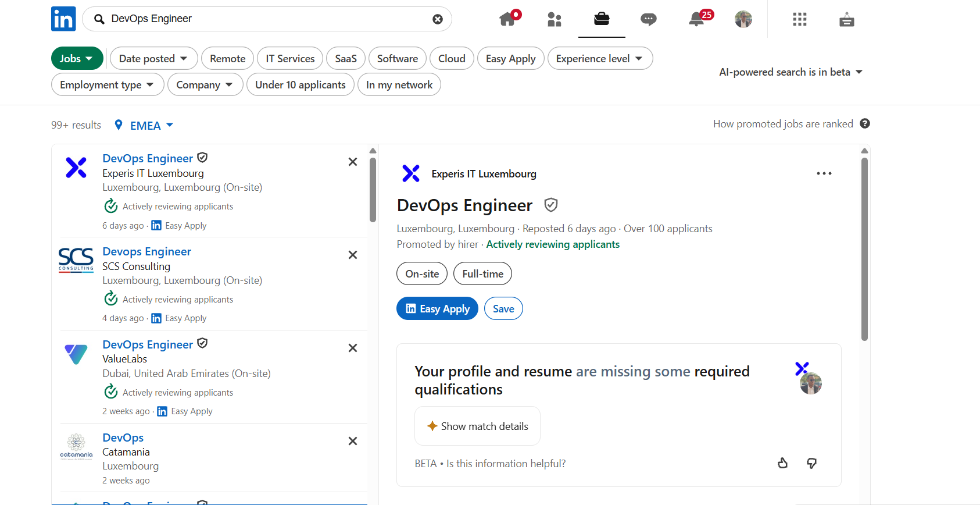Open the DevOps Engineer Experis job title
This screenshot has height=505, width=980.
coord(148,158)
